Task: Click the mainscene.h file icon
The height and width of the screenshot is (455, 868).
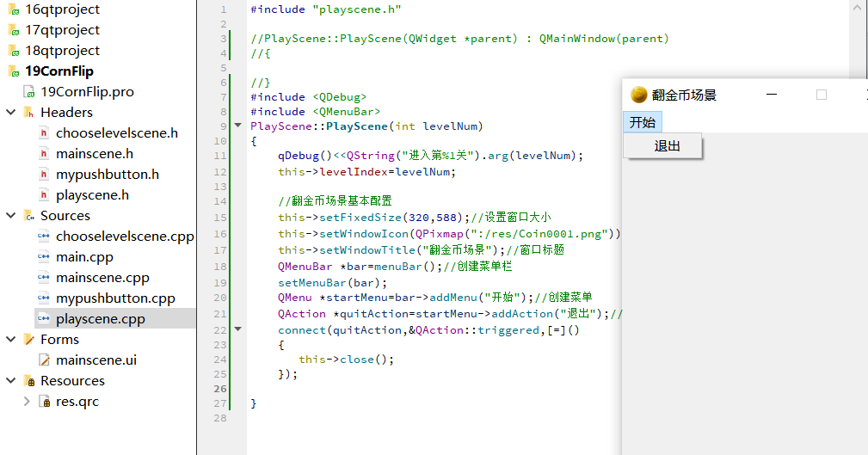Action: point(44,154)
